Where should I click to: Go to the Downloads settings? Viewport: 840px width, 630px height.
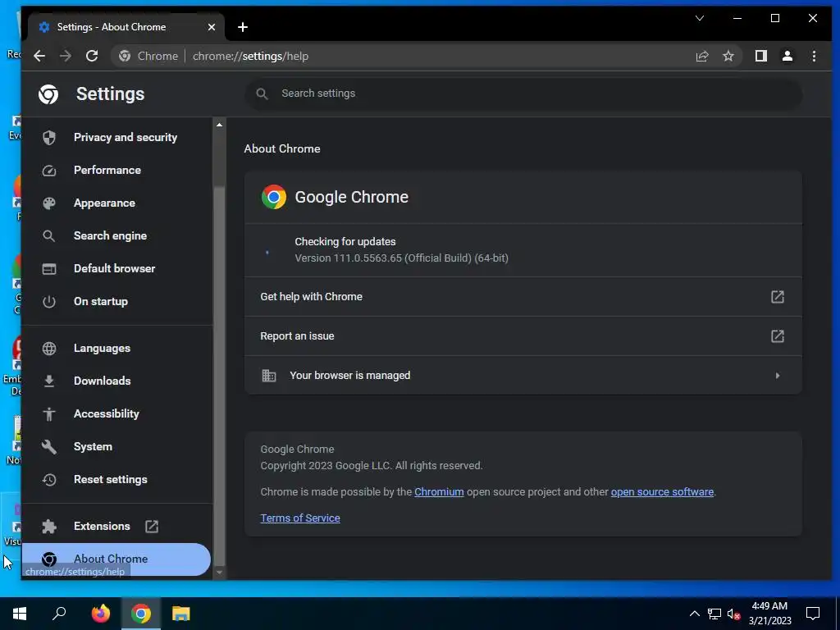pos(116,381)
